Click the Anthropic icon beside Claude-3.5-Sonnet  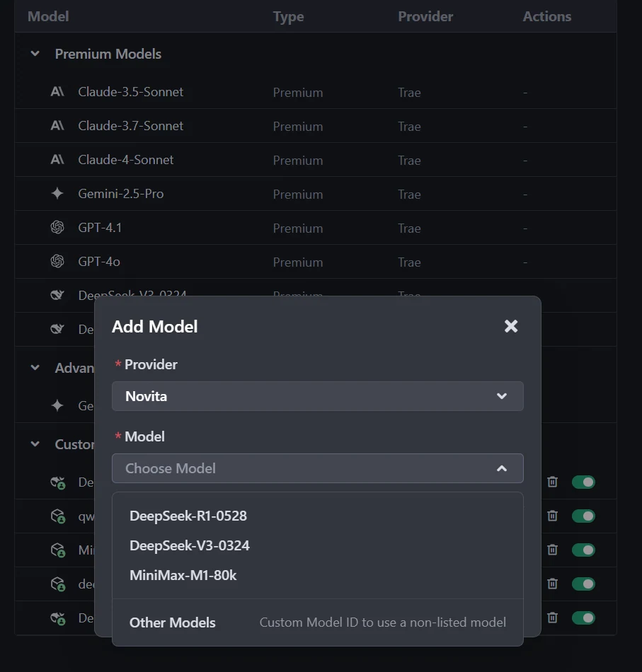coord(57,91)
